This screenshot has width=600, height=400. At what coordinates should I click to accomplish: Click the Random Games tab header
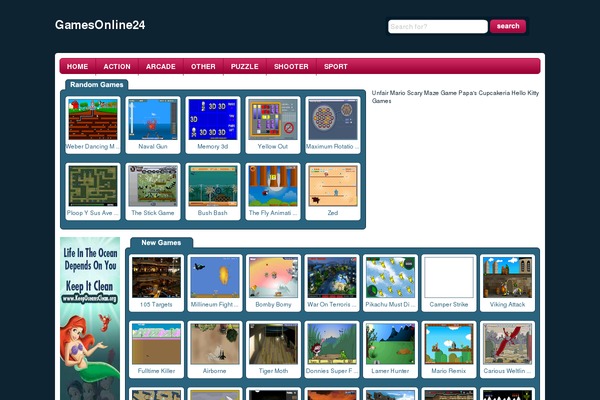96,85
